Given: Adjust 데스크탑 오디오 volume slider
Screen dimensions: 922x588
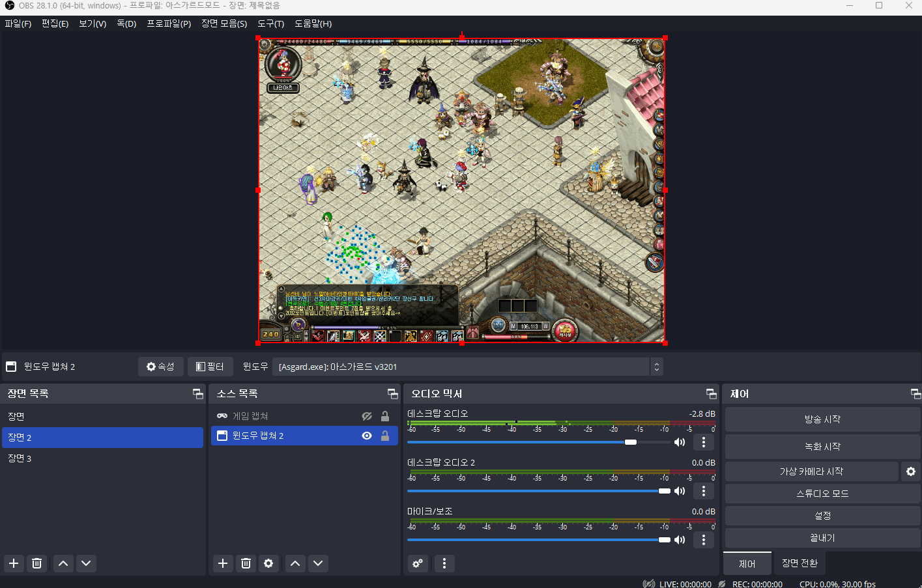Looking at the screenshot, I should pyautogui.click(x=539, y=442).
